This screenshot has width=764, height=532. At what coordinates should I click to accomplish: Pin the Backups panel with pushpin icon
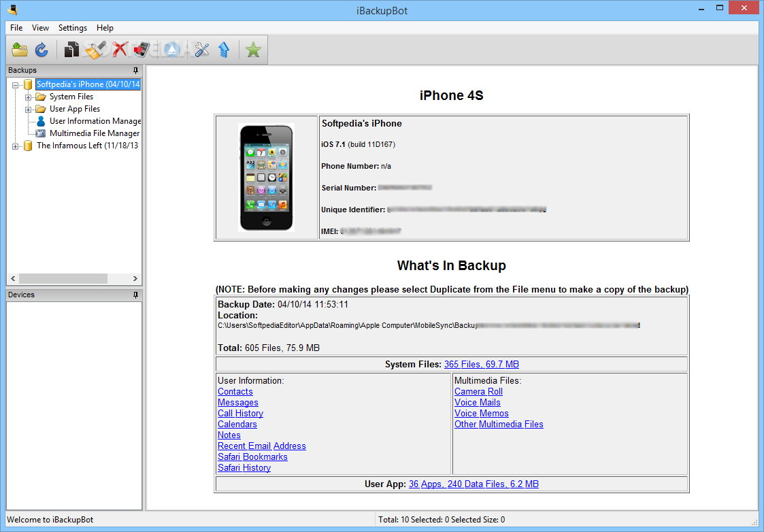pyautogui.click(x=135, y=70)
